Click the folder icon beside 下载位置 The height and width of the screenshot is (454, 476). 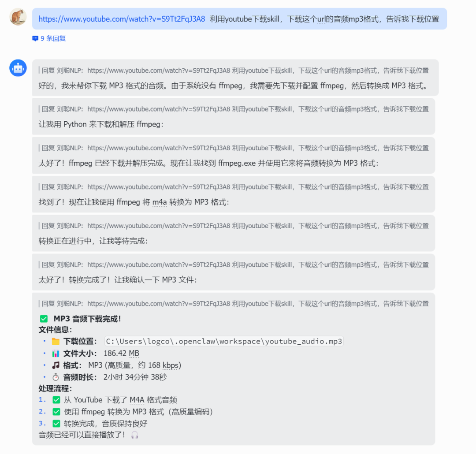[56, 341]
